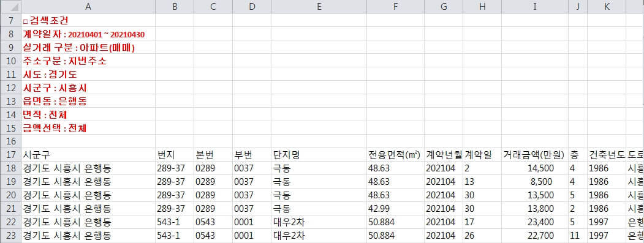This screenshot has height=243, width=644.
Task: Click the '층' table header cell
Action: click(578, 155)
